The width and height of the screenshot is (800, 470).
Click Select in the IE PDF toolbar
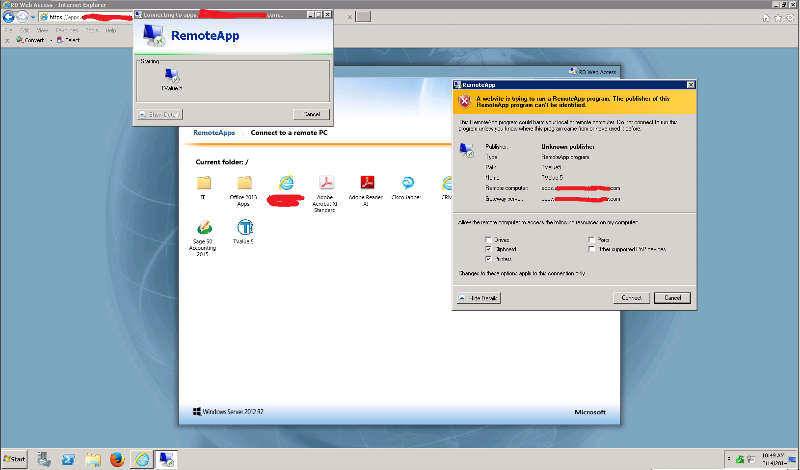(68, 40)
